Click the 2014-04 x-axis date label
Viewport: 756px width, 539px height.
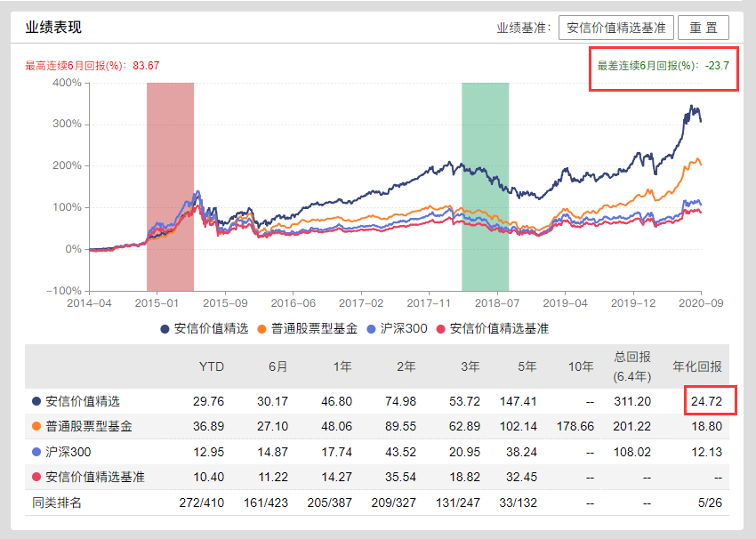point(89,303)
